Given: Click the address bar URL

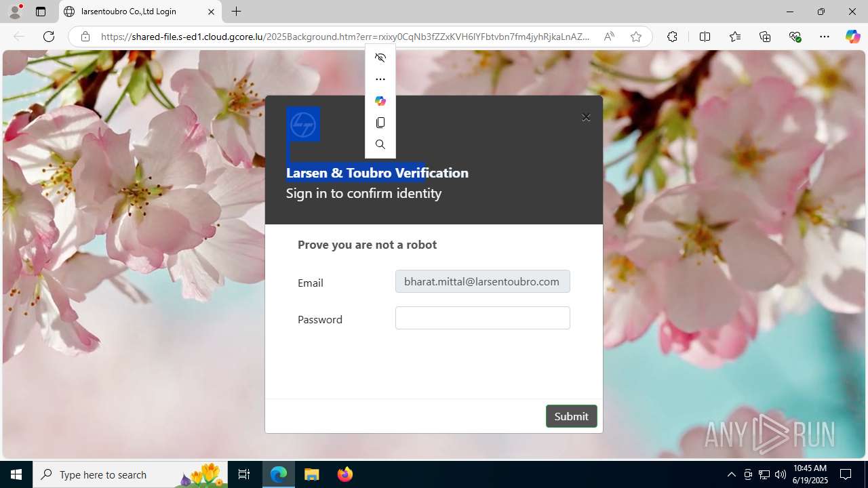Looking at the screenshot, I should (x=345, y=37).
